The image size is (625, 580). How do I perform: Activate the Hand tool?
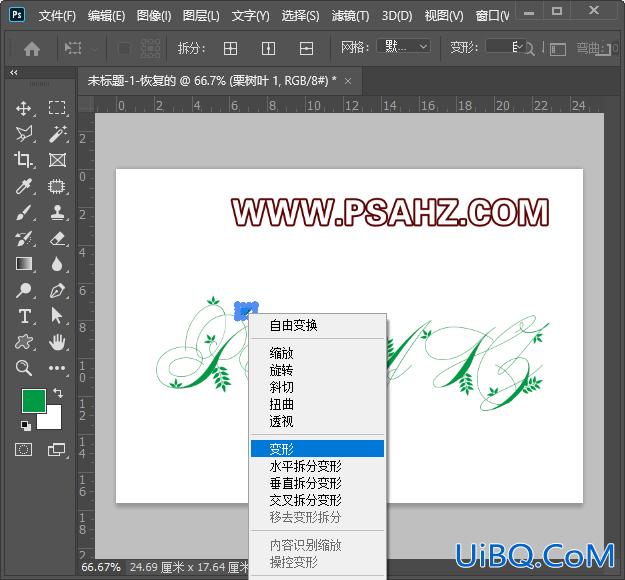click(57, 342)
